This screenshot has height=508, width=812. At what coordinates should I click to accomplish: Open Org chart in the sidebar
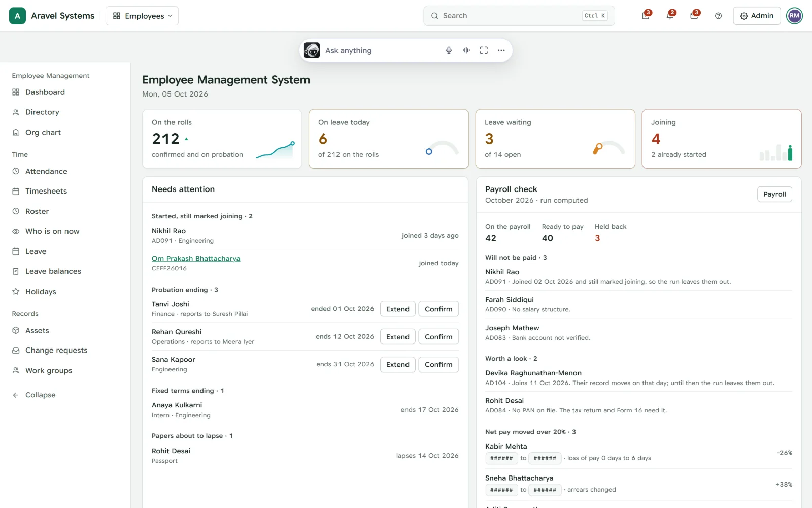pyautogui.click(x=65, y=132)
